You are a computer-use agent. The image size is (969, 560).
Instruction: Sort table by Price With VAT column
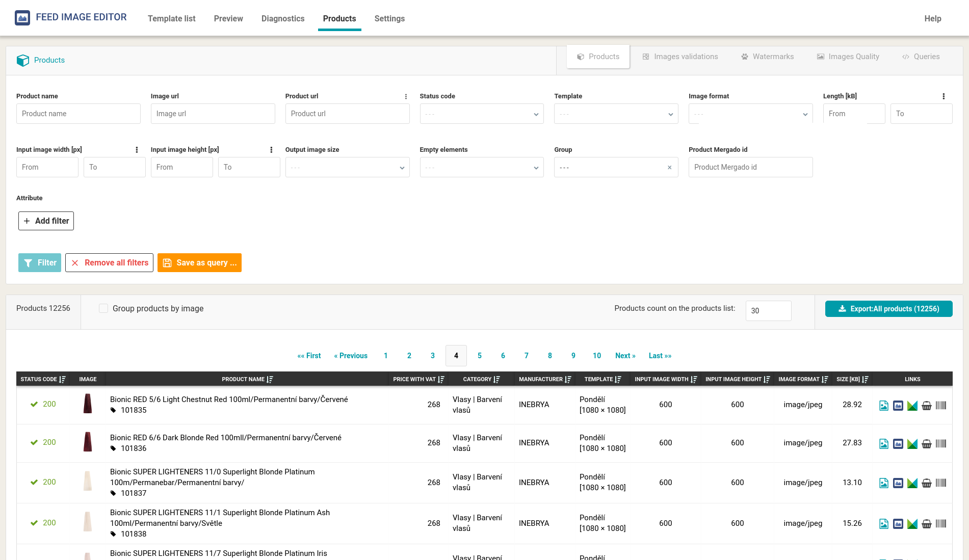441,380
